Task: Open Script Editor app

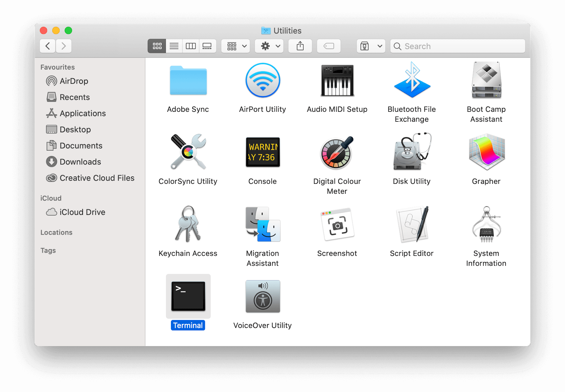Action: pyautogui.click(x=412, y=224)
